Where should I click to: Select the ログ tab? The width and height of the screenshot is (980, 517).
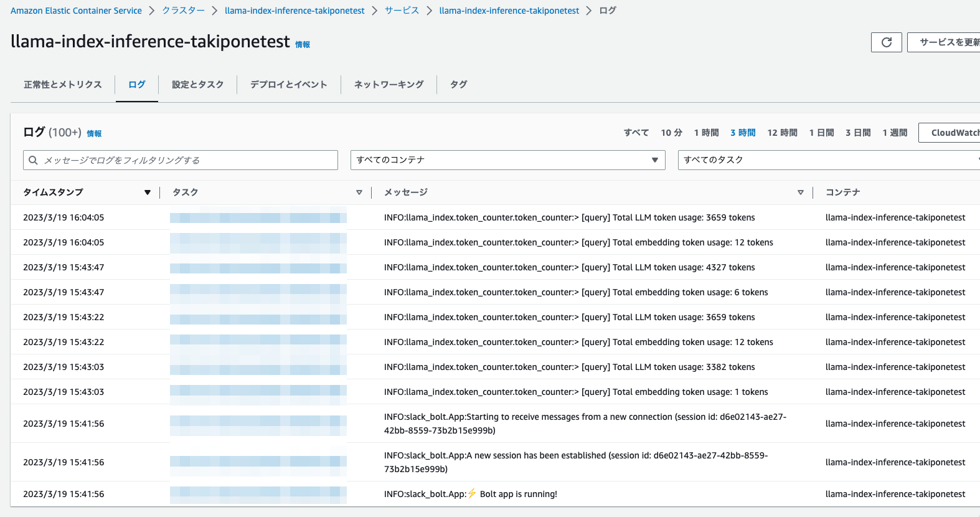point(137,85)
